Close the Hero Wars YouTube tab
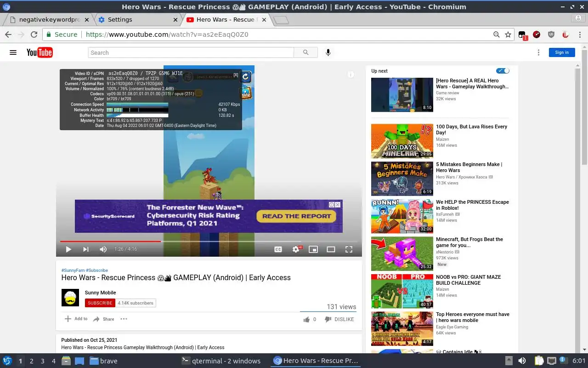 click(x=265, y=20)
